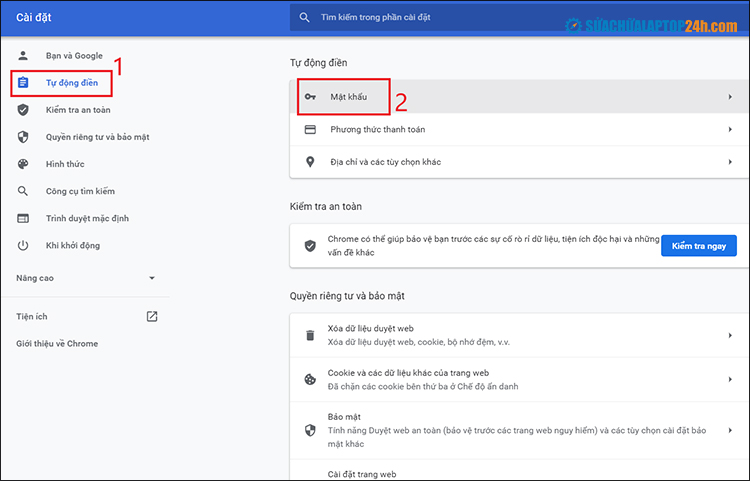Click the Kiểm tra ngay button

tap(699, 246)
